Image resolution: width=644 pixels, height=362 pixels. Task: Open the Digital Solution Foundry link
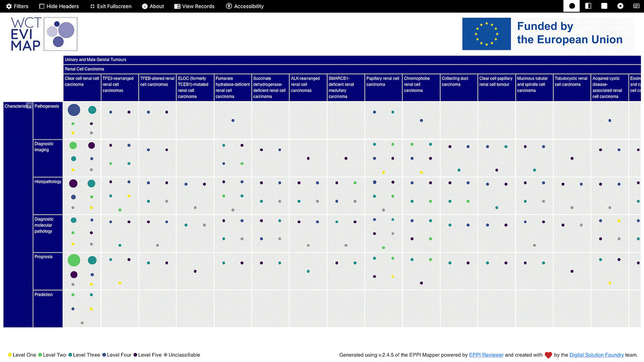tap(596, 355)
